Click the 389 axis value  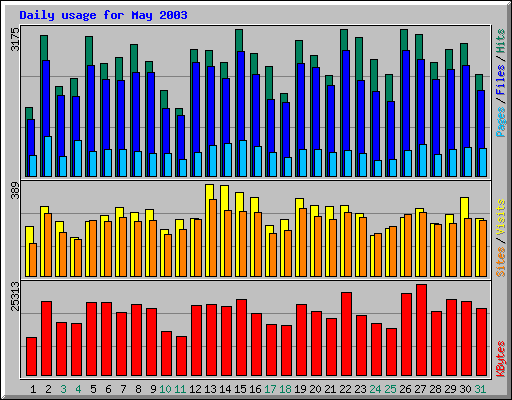(15, 191)
